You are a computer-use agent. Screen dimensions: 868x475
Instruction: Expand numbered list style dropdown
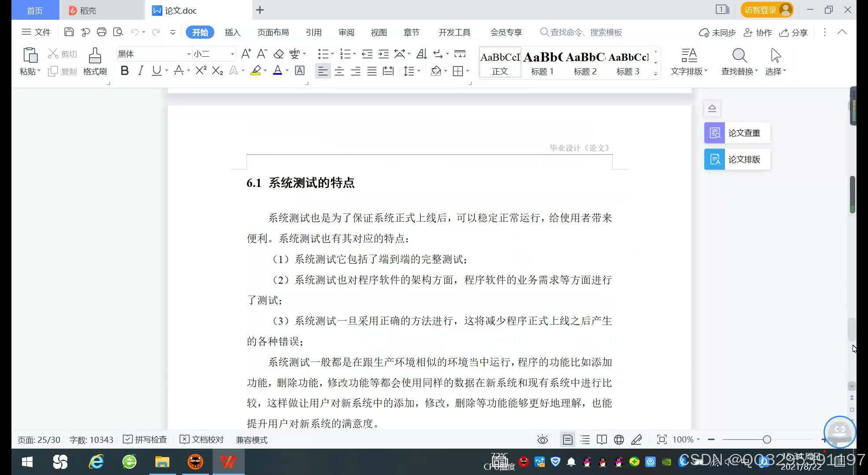point(354,54)
